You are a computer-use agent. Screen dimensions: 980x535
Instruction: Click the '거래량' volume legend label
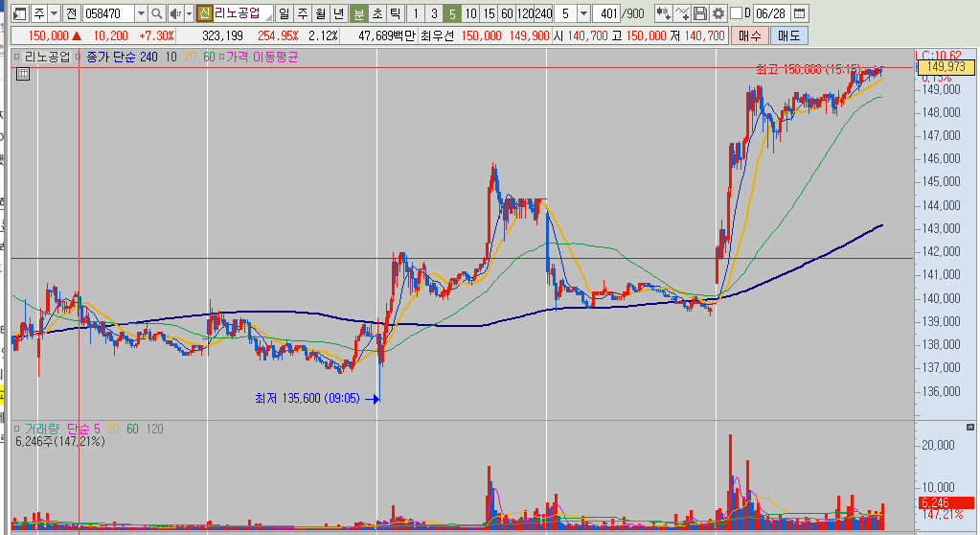pyautogui.click(x=42, y=429)
